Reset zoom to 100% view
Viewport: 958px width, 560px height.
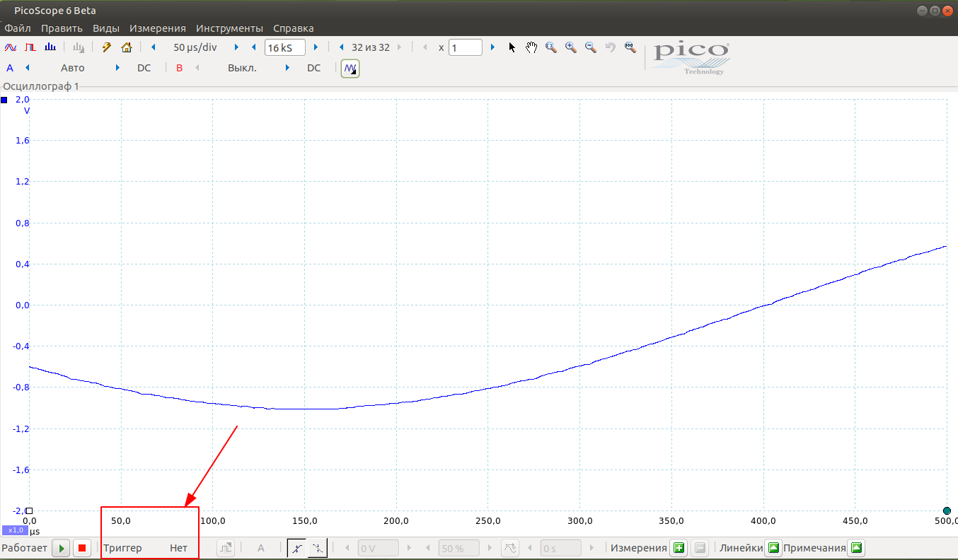pyautogui.click(x=630, y=47)
